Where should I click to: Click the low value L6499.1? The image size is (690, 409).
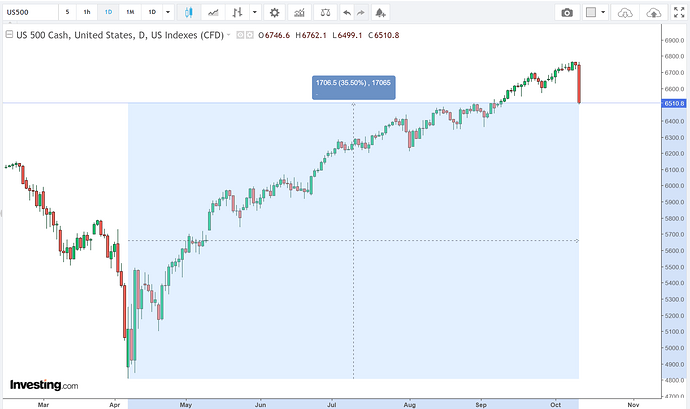pos(347,35)
